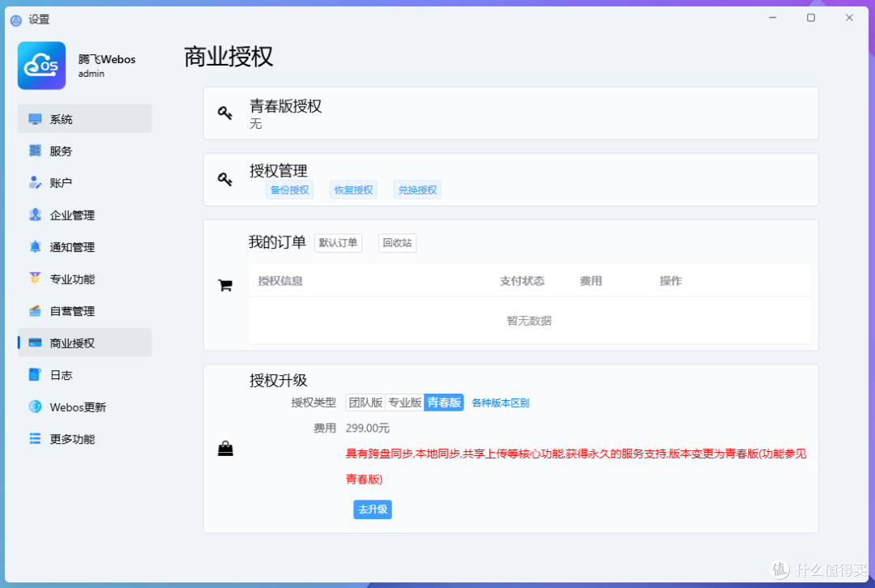Click the Webos更新 globe icon
The image size is (875, 588).
pos(34,407)
